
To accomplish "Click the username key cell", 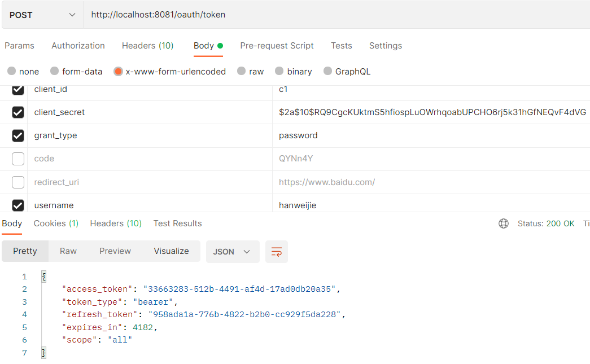I will pyautogui.click(x=150, y=203).
